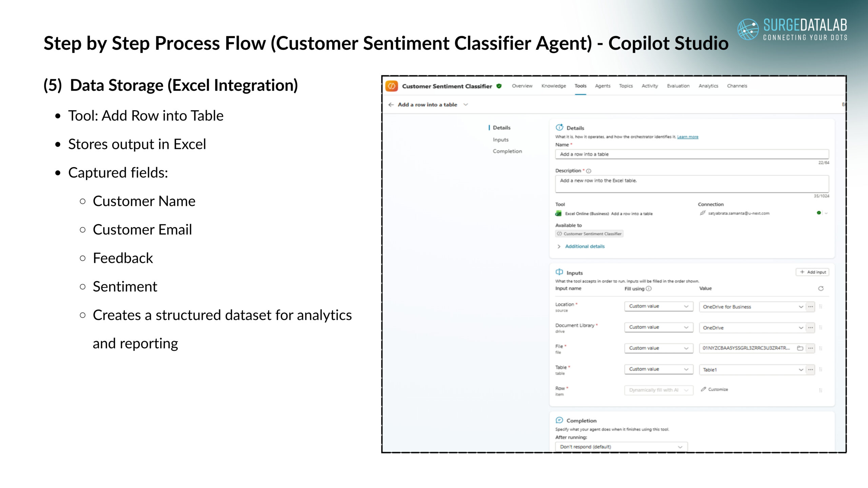Click the Fill using info icon

pyautogui.click(x=649, y=289)
